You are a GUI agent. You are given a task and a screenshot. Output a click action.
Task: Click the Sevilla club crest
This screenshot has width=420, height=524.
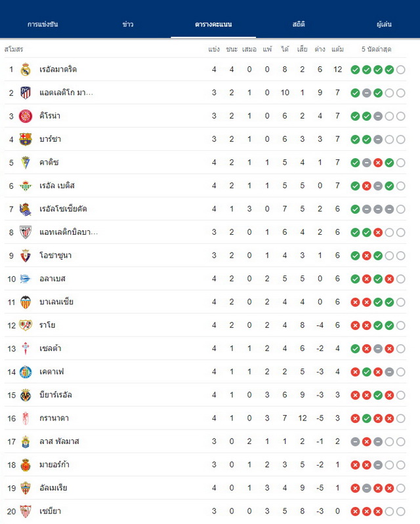coord(26,511)
